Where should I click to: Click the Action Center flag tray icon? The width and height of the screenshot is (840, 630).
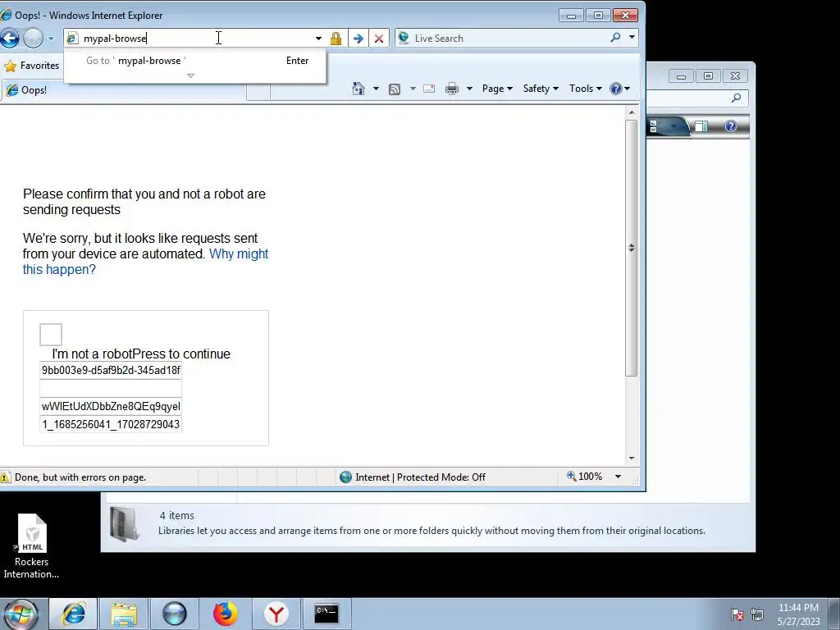coord(737,614)
